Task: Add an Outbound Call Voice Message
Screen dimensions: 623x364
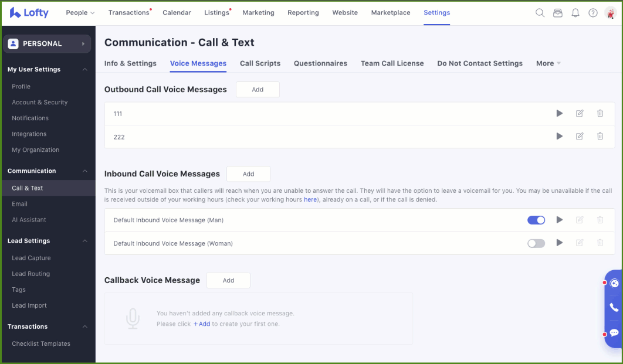Action: [x=258, y=90]
